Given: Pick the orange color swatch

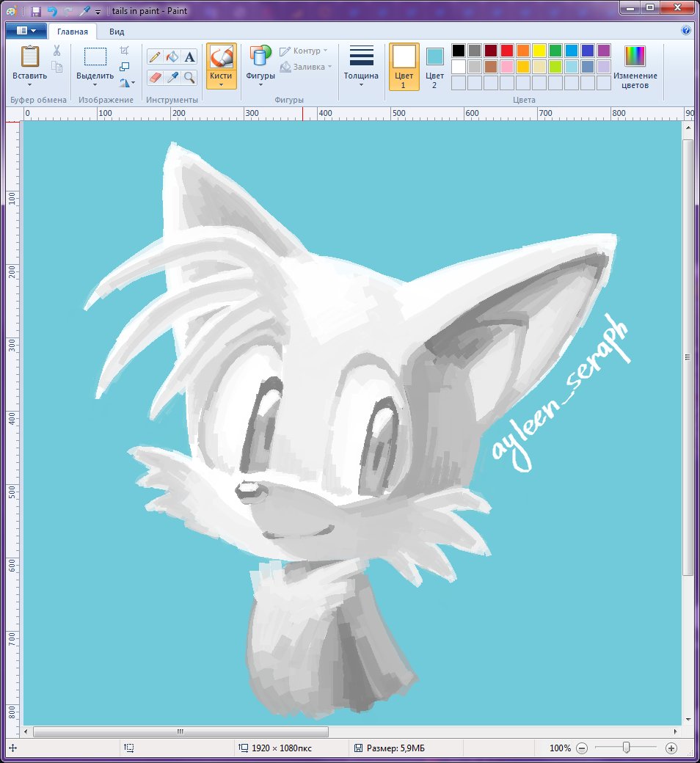Looking at the screenshot, I should [x=523, y=50].
